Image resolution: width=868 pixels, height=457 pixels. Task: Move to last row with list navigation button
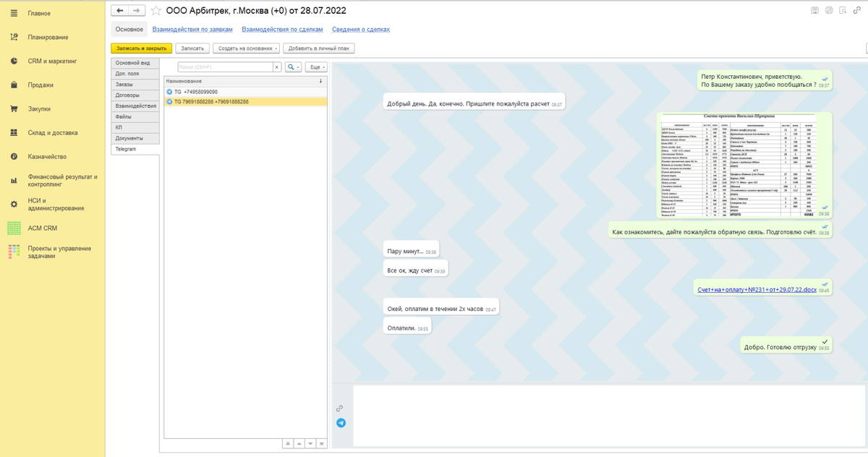322,443
